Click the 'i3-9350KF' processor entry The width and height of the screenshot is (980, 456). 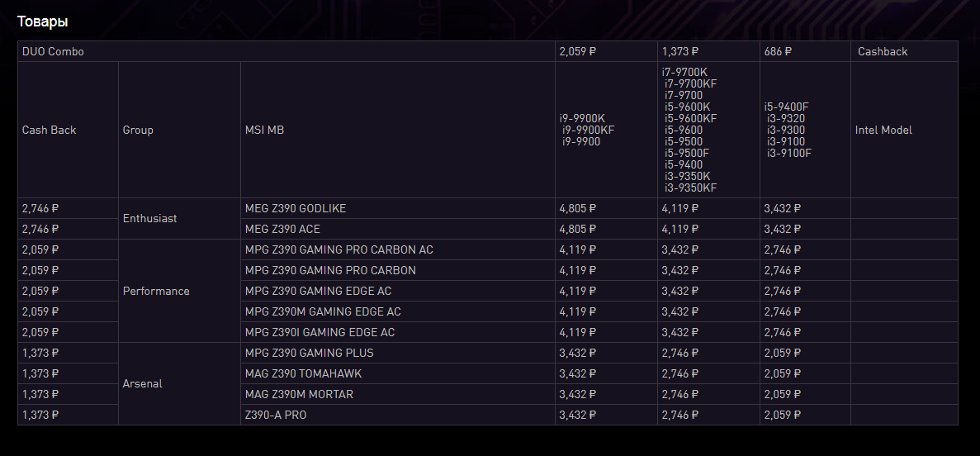691,188
